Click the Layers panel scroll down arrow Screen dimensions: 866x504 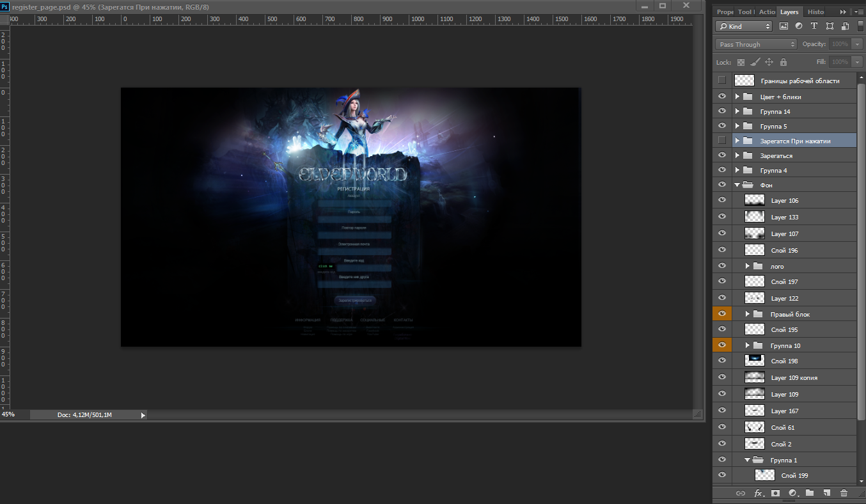coord(861,480)
